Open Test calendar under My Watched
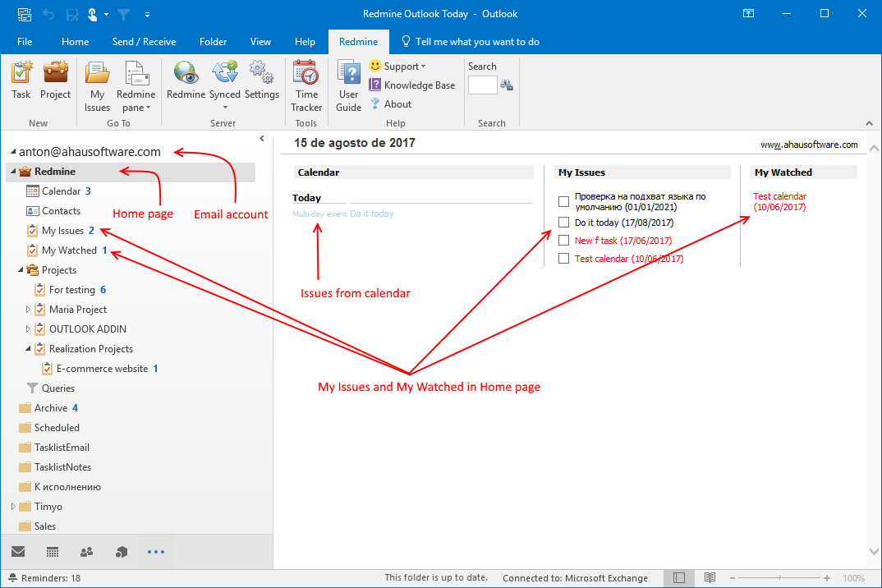The height and width of the screenshot is (588, 882). [779, 201]
